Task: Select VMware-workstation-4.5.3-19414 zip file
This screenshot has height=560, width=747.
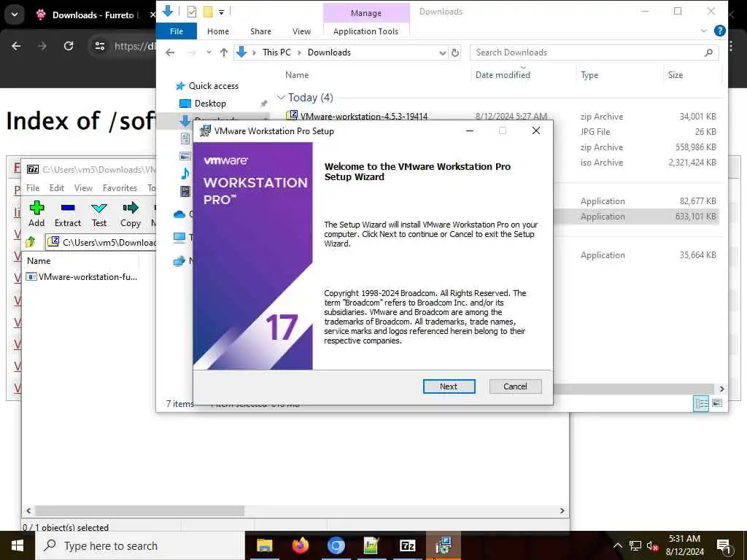Action: coord(363,116)
